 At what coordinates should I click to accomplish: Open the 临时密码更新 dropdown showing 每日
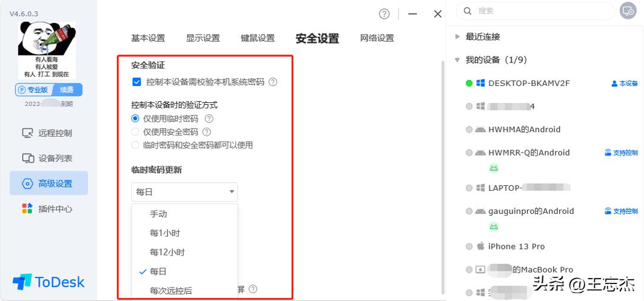(x=184, y=192)
